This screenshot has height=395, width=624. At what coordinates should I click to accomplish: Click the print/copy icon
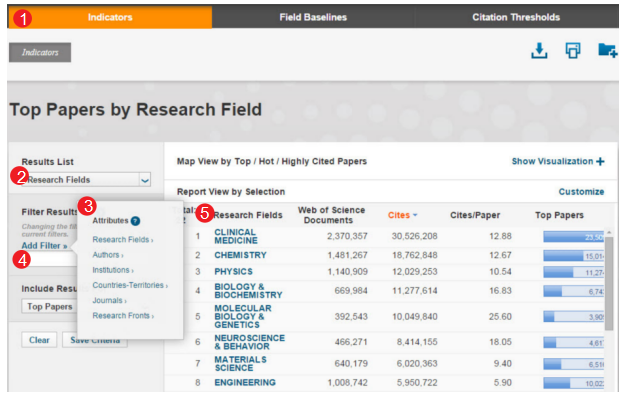coord(573,51)
